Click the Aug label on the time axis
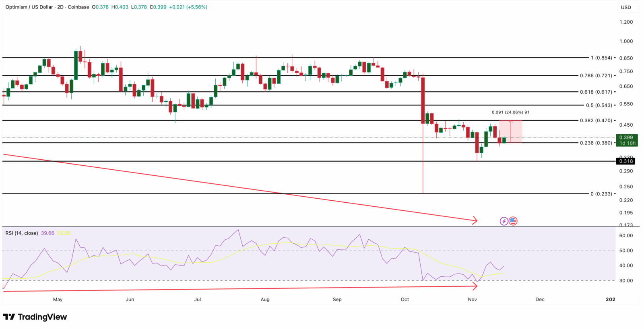Image resolution: width=644 pixels, height=329 pixels. [x=265, y=300]
